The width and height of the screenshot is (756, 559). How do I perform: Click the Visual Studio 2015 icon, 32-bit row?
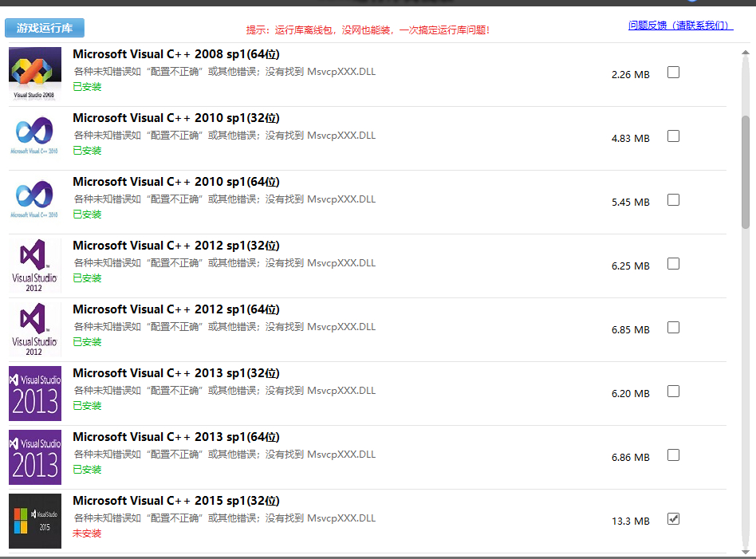point(35,521)
